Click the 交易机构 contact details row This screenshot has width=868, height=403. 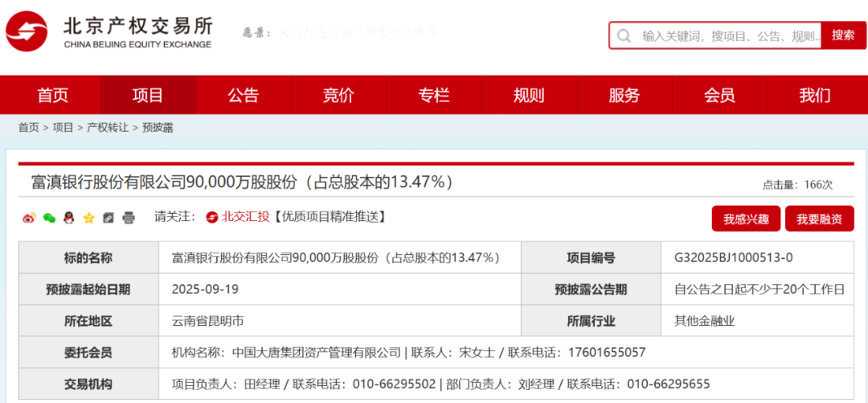506,384
